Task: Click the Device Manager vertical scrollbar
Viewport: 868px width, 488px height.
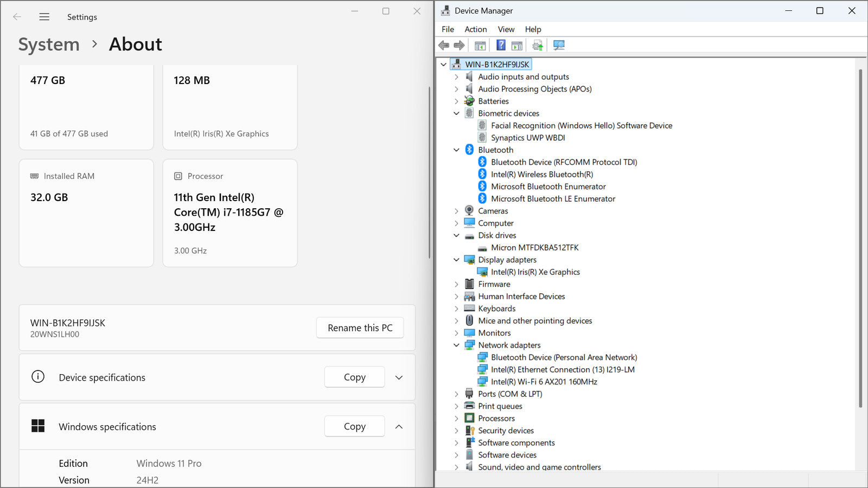Action: point(860,239)
